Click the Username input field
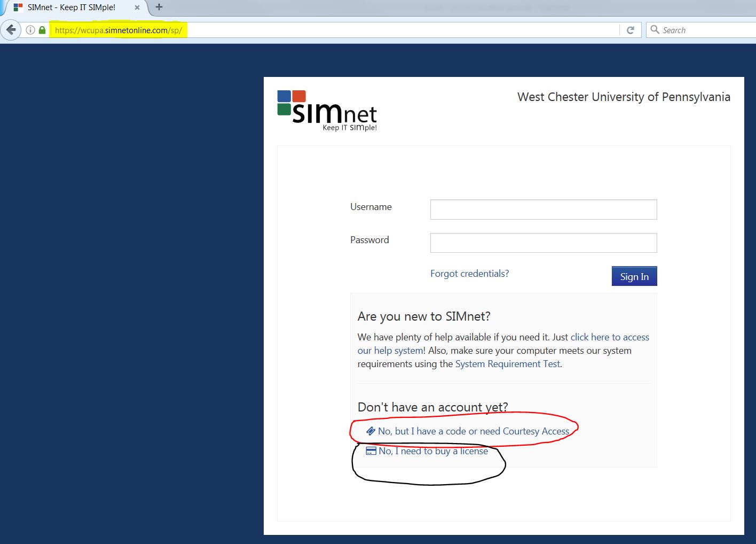756x544 pixels. 544,209
